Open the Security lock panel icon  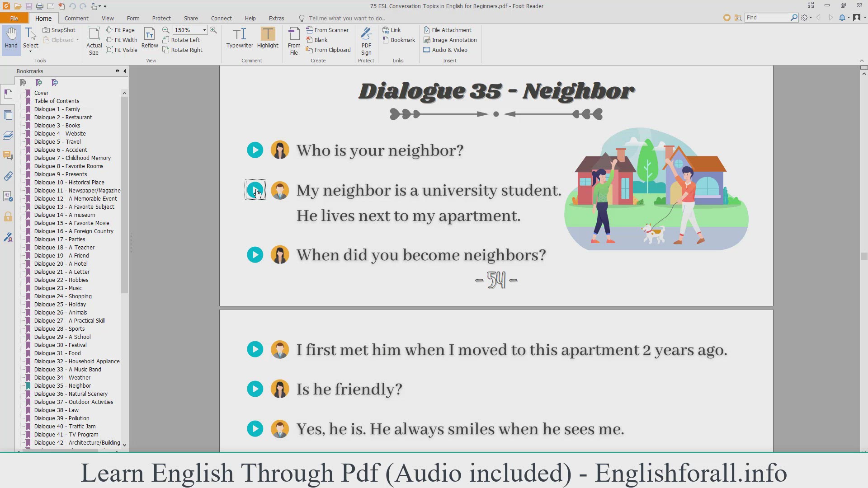point(8,217)
